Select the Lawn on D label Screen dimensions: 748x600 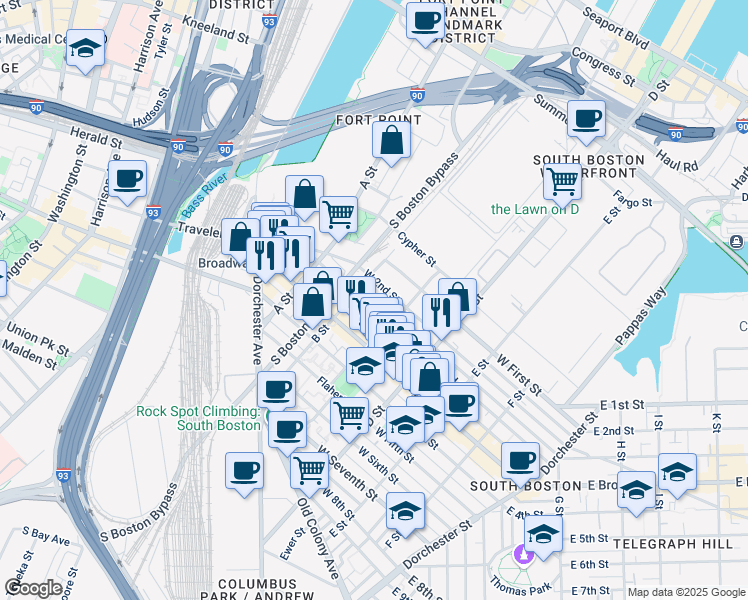[535, 209]
